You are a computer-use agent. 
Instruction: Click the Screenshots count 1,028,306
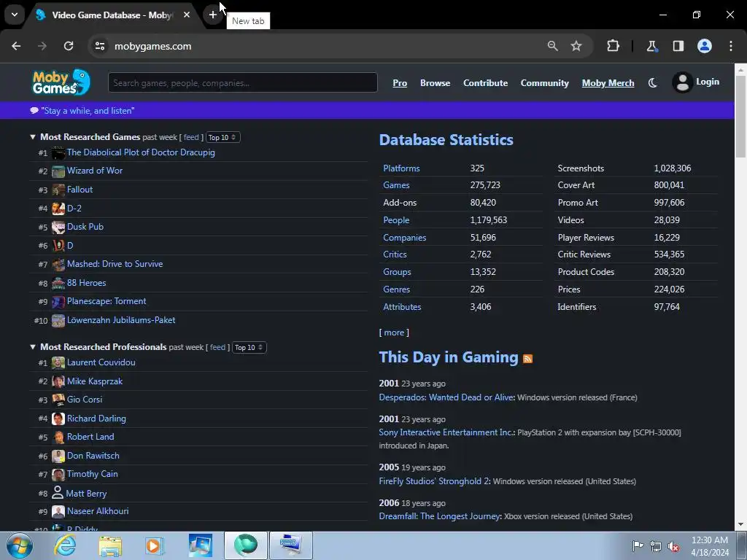(x=672, y=168)
